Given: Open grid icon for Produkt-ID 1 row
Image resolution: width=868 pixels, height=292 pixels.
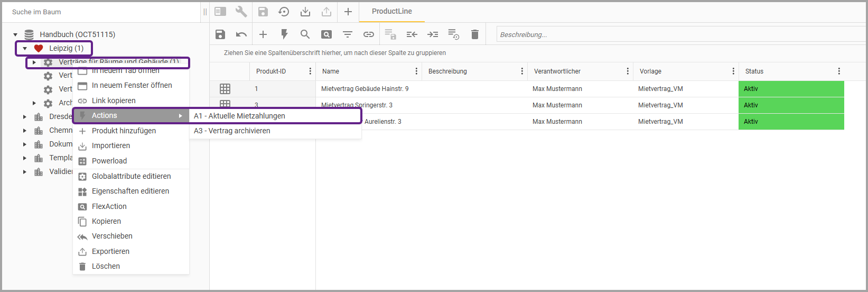Looking at the screenshot, I should [225, 89].
